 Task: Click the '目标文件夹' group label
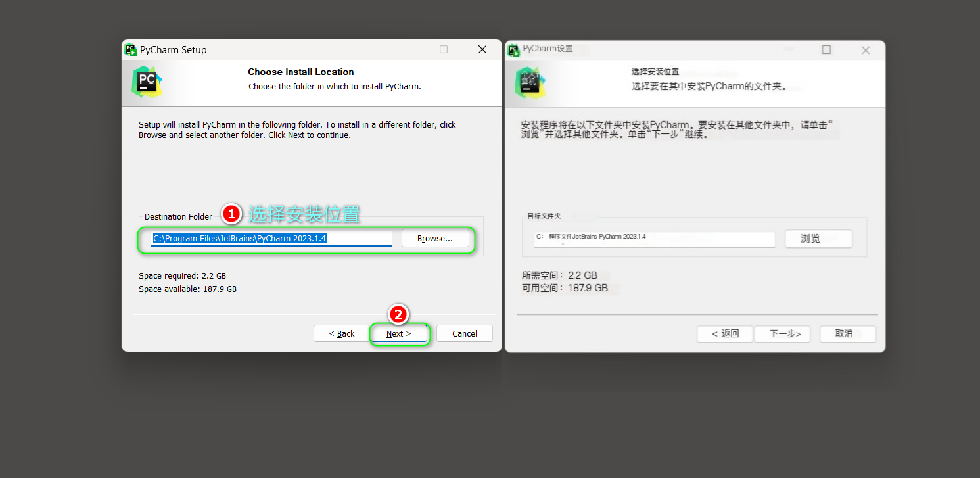click(544, 216)
